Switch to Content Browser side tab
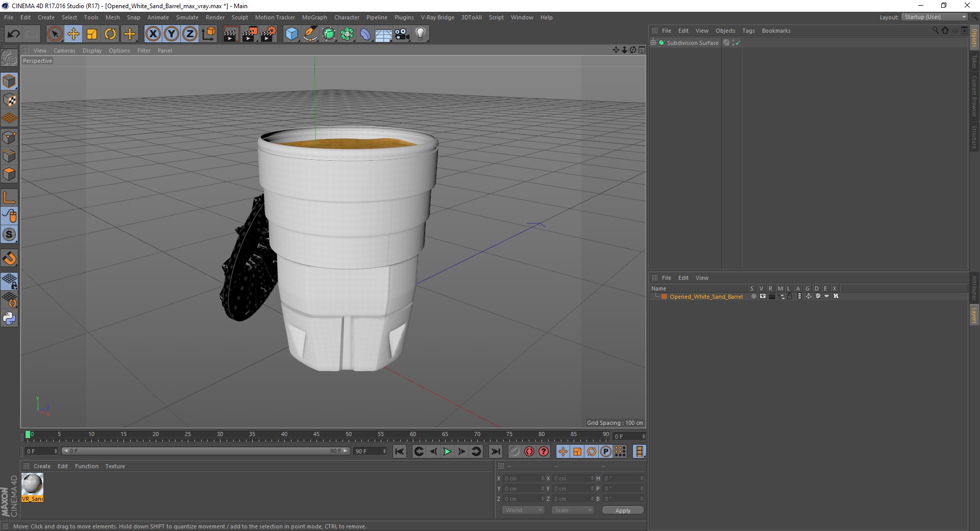Viewport: 980px width, 531px height. point(974,95)
